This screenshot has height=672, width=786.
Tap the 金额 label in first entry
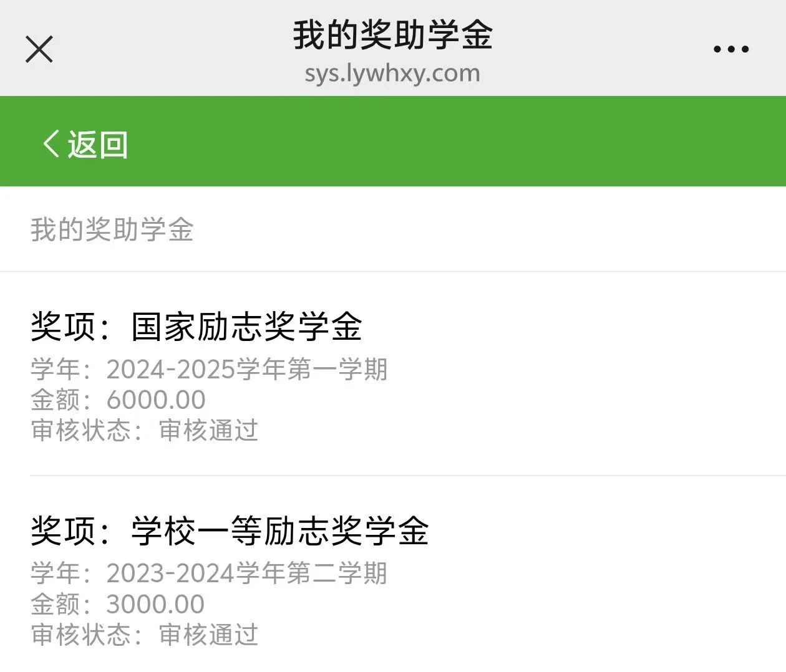pyautogui.click(x=55, y=400)
